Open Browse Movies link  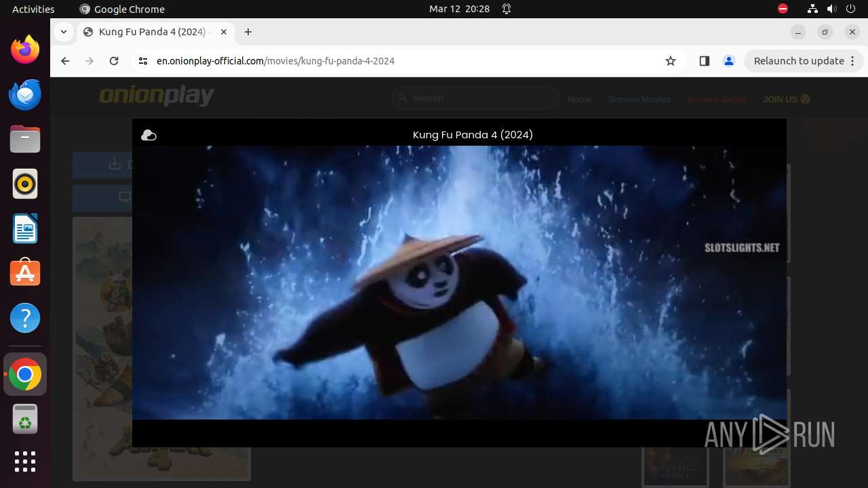point(639,99)
